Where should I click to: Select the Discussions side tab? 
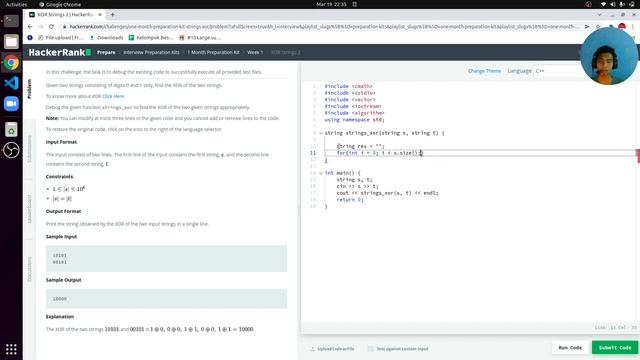coord(29,269)
